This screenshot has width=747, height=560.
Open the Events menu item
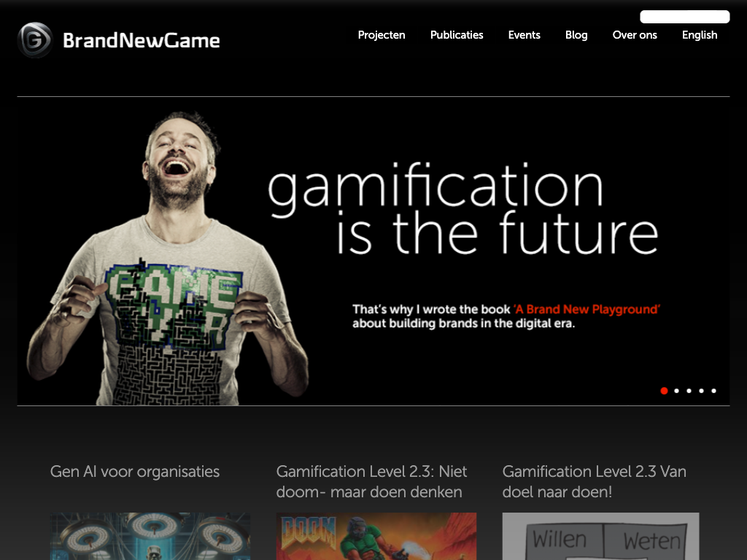tap(524, 35)
